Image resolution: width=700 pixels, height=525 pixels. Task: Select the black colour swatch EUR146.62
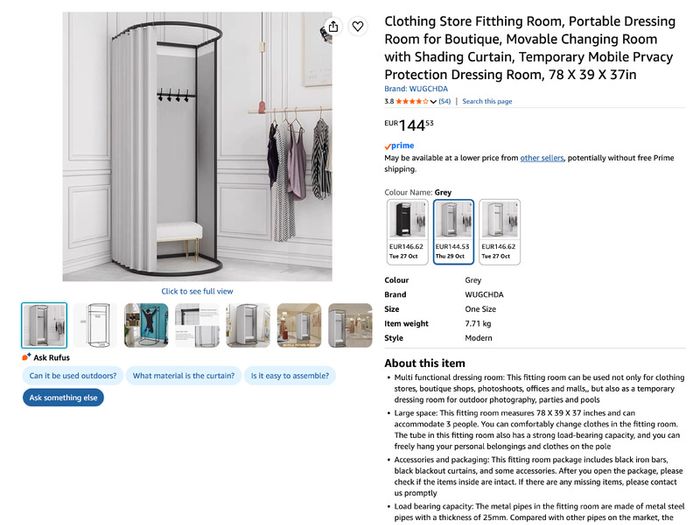pos(407,232)
